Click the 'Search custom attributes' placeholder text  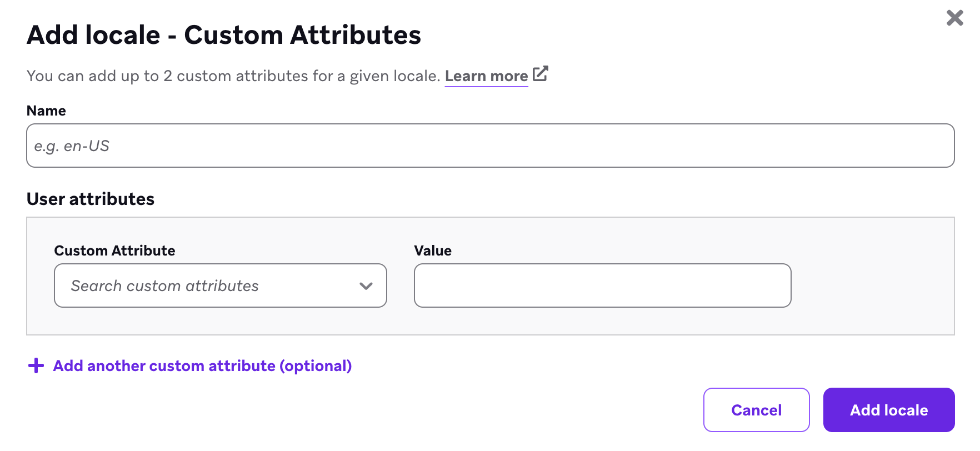[164, 286]
